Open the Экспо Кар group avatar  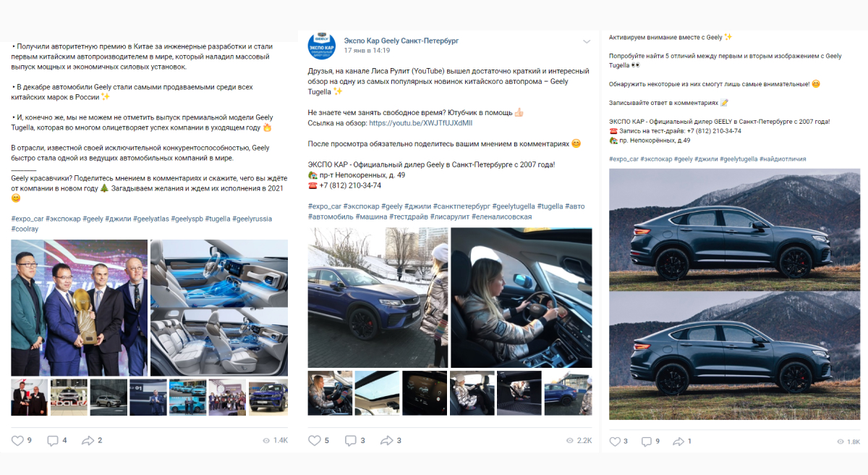[321, 45]
